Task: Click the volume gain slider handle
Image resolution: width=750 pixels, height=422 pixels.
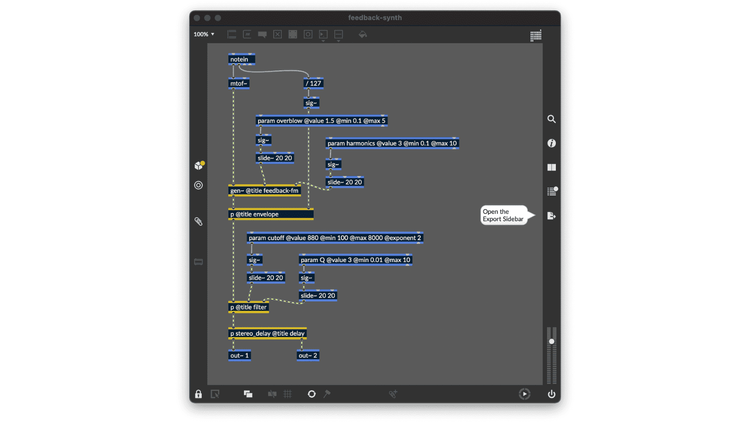Action: click(x=551, y=342)
